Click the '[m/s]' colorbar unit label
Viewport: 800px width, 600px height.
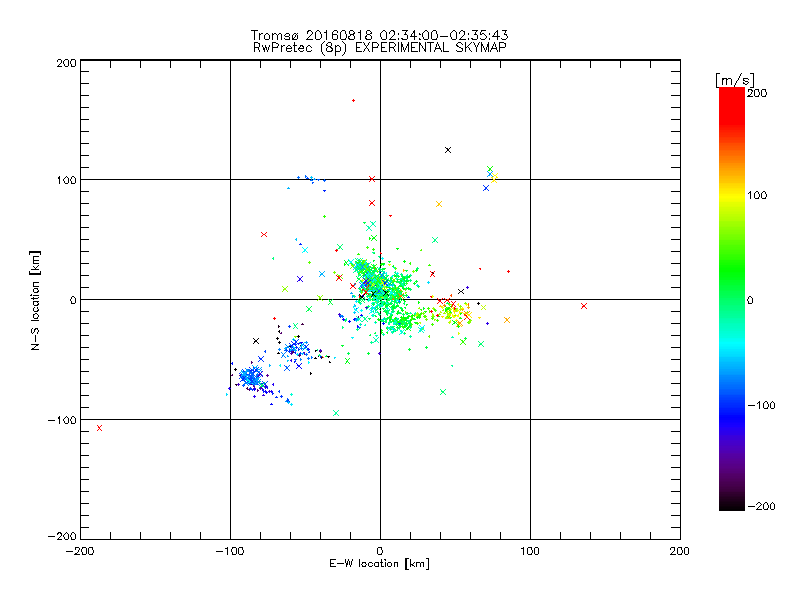coord(735,80)
